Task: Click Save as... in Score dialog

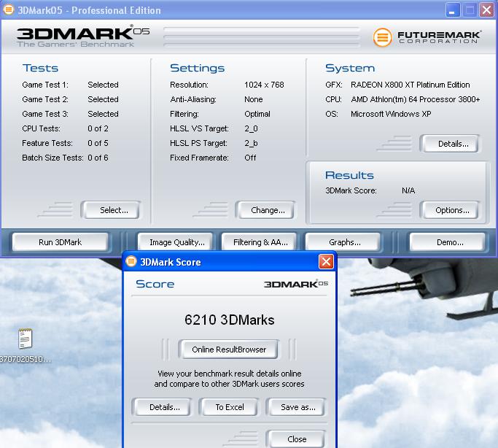Action: coord(295,407)
